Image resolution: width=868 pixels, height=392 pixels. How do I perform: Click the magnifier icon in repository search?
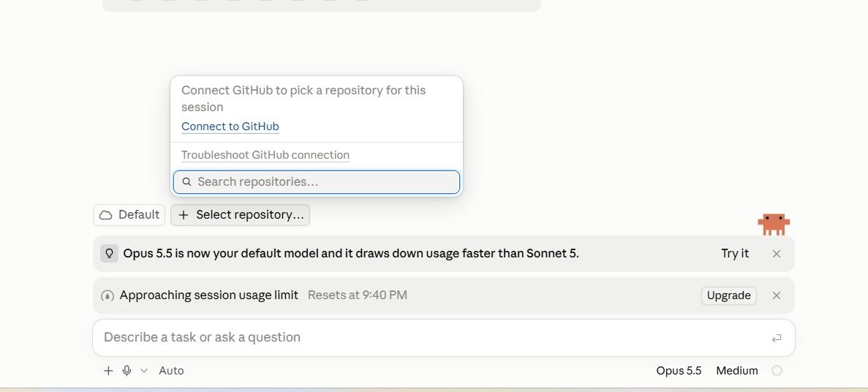point(187,182)
